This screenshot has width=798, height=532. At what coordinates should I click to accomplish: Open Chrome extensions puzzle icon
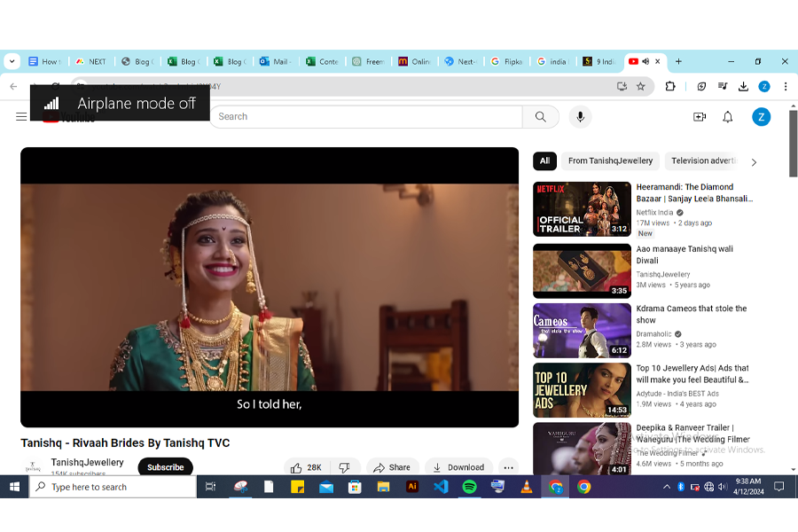[x=669, y=86]
